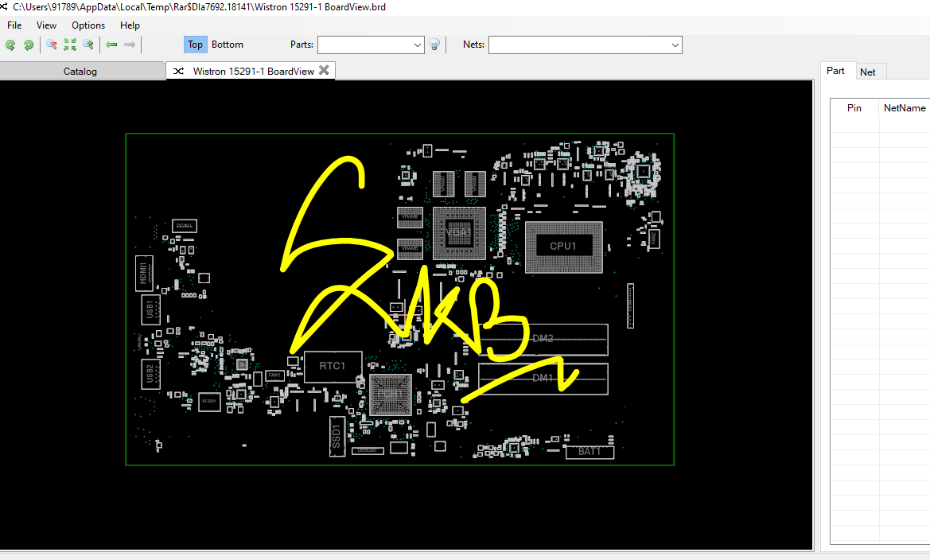The width and height of the screenshot is (930, 560).
Task: Click inside the Parts input field
Action: coord(365,45)
